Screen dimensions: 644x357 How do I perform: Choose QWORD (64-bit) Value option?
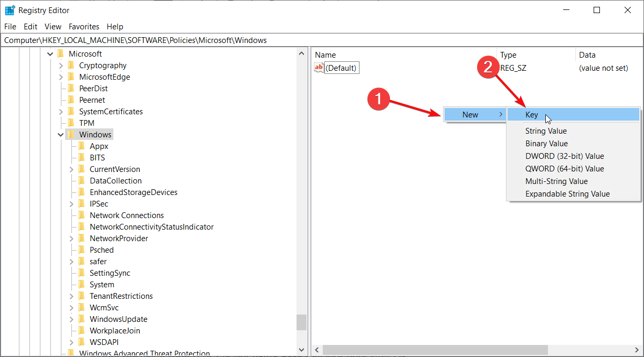point(573,169)
